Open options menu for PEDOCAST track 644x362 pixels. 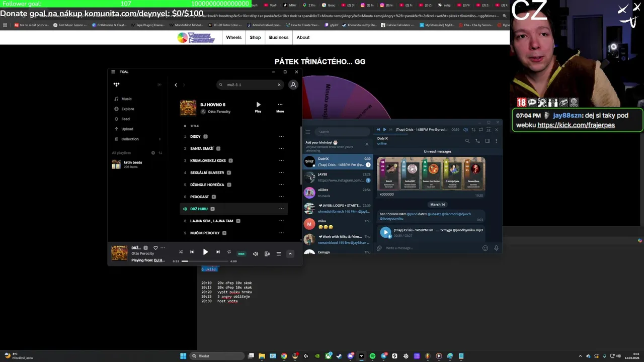pos(281,197)
